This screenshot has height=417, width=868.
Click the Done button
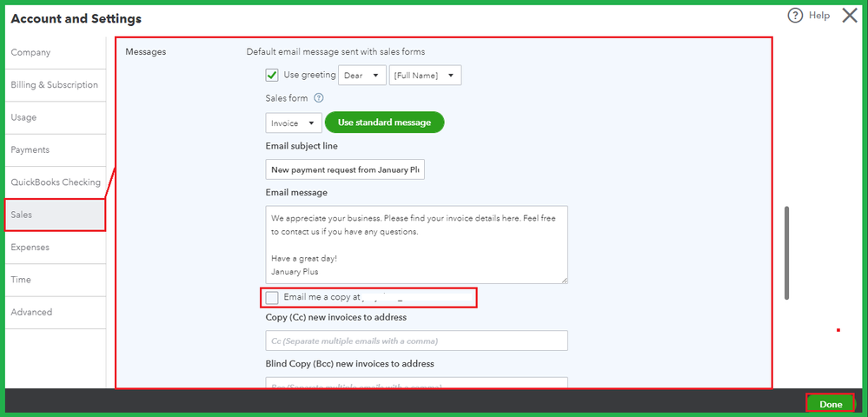(831, 404)
